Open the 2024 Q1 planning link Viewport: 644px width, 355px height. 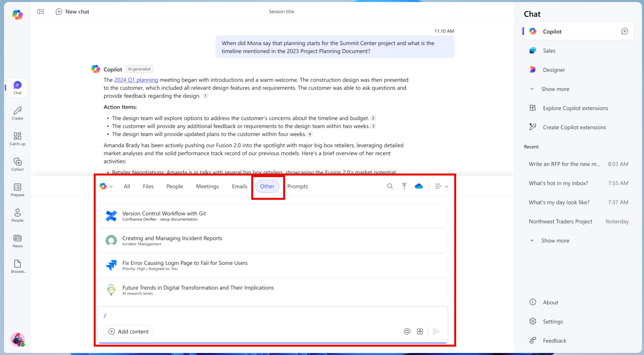pos(136,80)
